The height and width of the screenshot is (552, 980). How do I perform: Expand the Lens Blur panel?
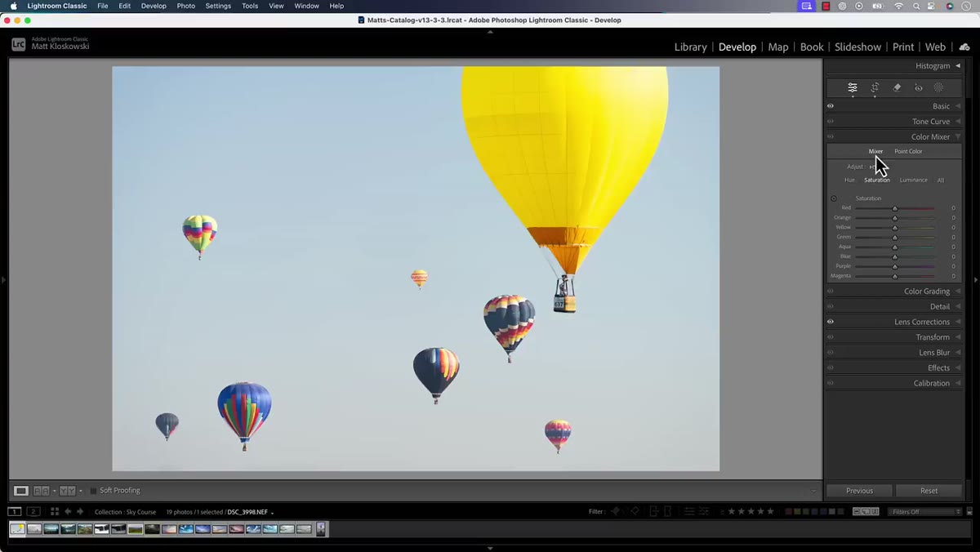pos(958,353)
